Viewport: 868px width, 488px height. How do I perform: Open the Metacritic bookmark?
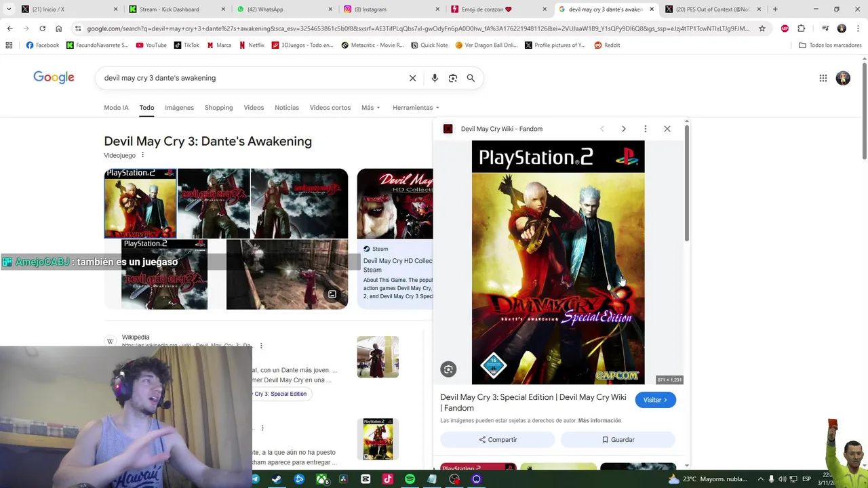372,45
